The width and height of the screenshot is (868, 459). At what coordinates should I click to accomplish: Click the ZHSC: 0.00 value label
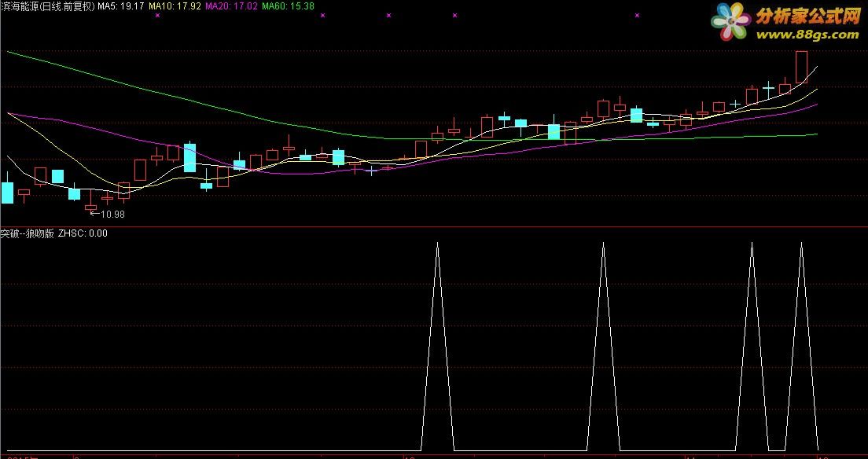tap(83, 233)
